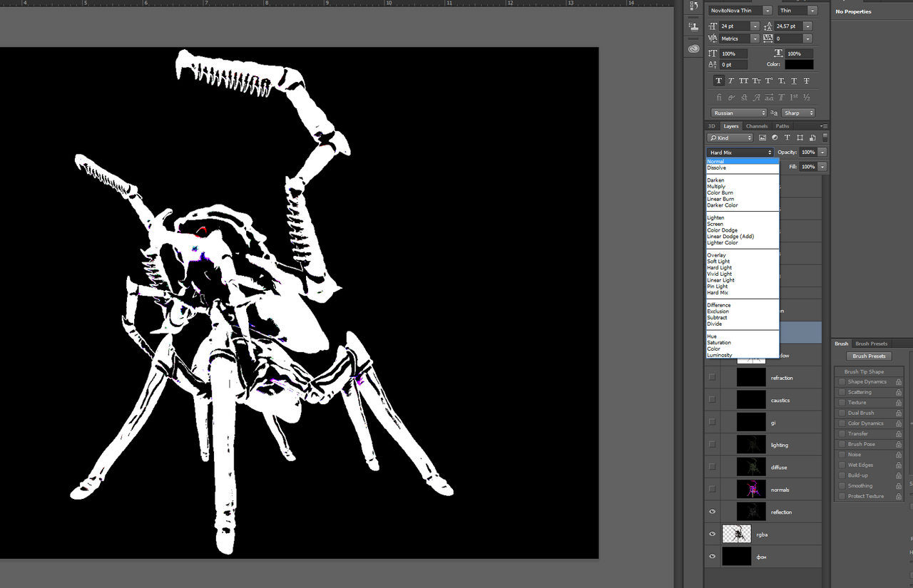Open the tracking value dropdown
913x588 pixels.
(x=807, y=38)
